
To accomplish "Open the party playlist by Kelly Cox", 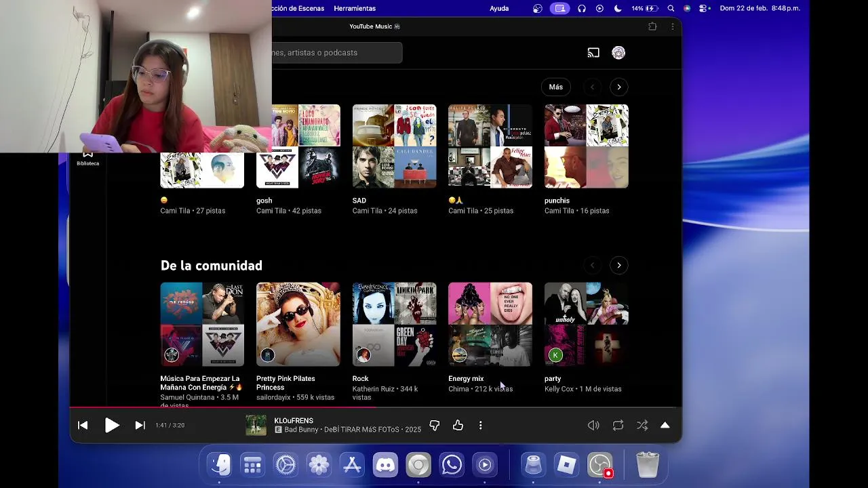I will pyautogui.click(x=587, y=324).
